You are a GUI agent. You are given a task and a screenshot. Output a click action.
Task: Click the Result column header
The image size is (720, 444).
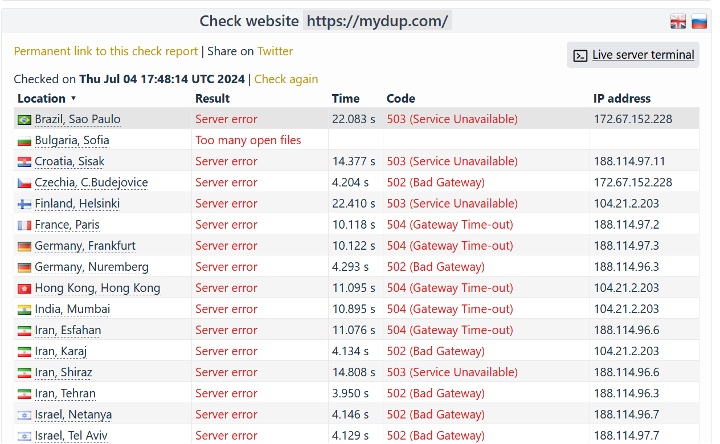[x=212, y=99]
